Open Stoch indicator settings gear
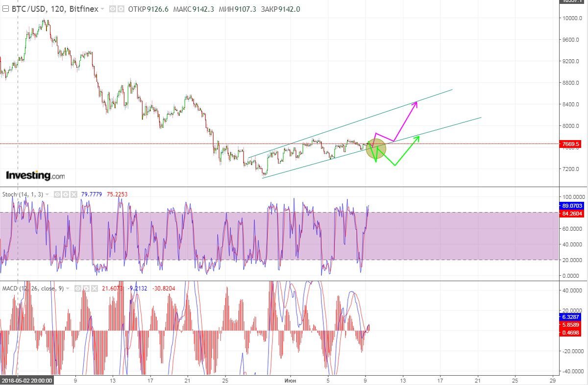The width and height of the screenshot is (588, 385). click(x=65, y=194)
